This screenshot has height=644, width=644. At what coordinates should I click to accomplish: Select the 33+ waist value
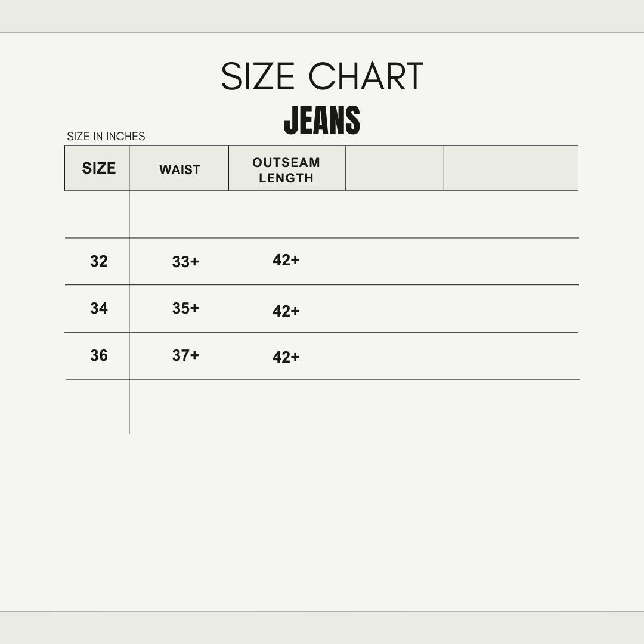click(x=185, y=262)
